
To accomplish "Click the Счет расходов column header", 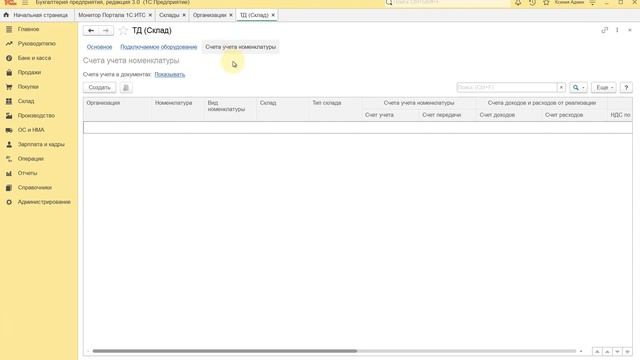I will click(574, 115).
